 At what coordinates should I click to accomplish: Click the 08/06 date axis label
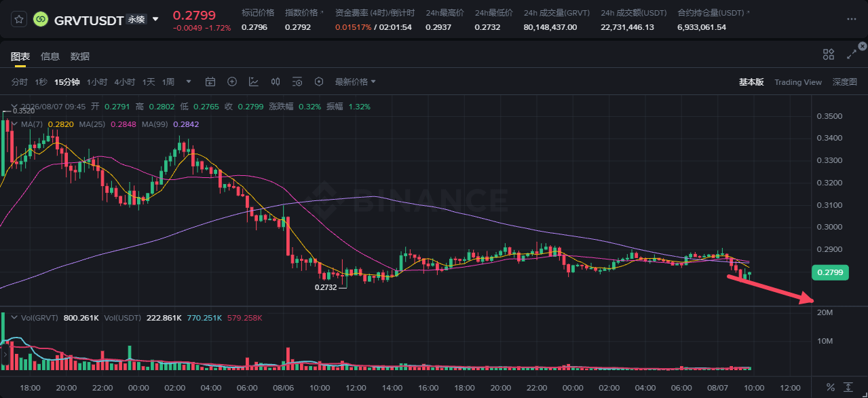pos(282,387)
